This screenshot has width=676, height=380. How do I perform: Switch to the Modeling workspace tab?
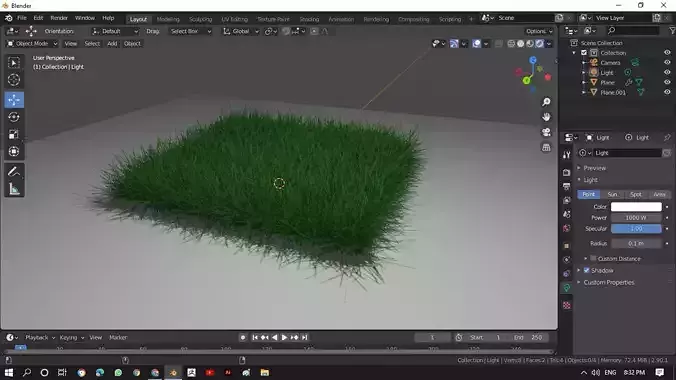pyautogui.click(x=168, y=19)
